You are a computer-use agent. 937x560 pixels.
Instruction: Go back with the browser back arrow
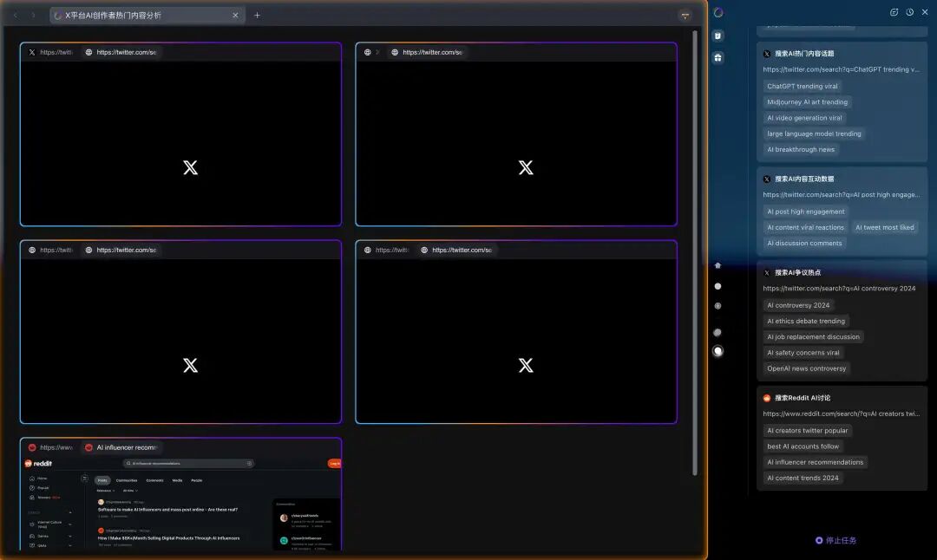(x=16, y=16)
